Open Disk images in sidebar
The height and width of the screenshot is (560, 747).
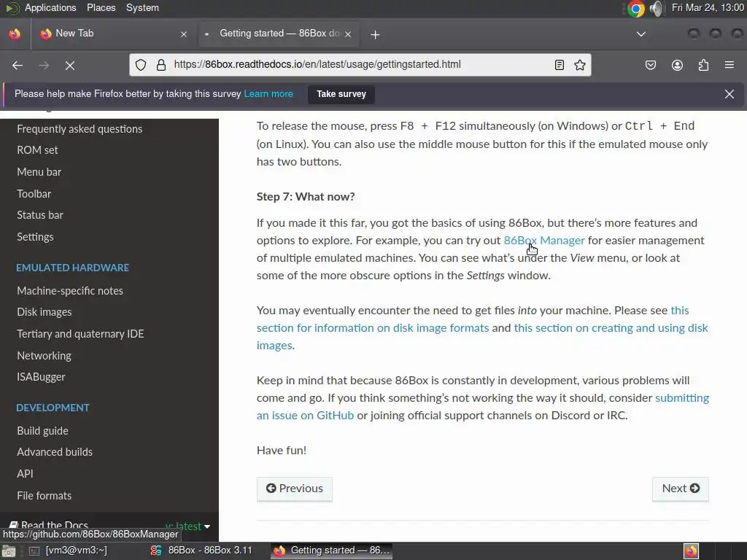pyautogui.click(x=44, y=312)
